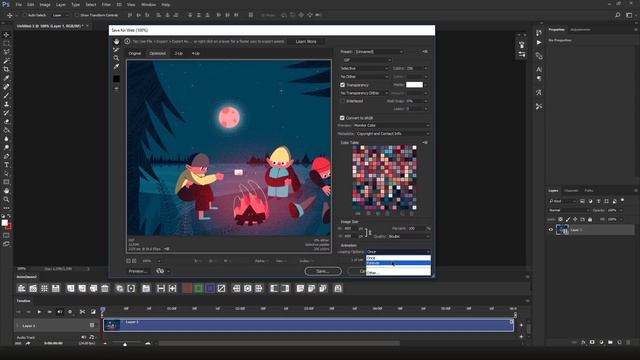Select the Eraser tool
This screenshot has height=360, width=640.
6,122
